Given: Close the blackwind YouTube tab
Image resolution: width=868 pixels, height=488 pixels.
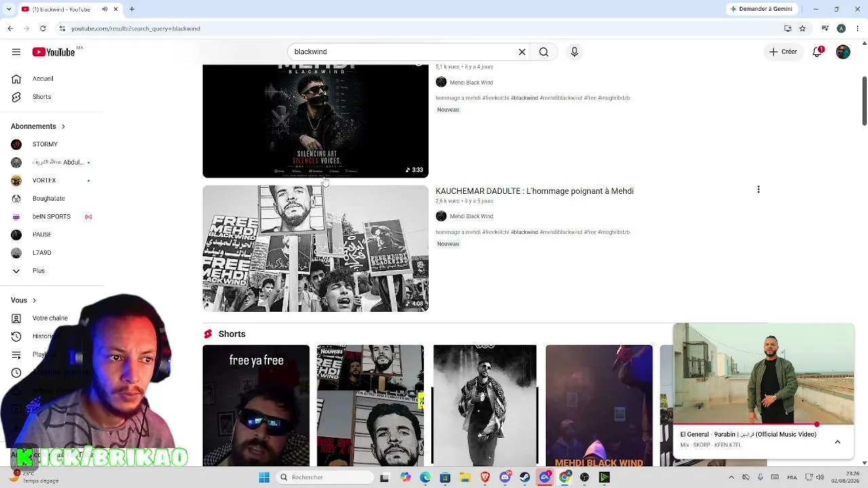Looking at the screenshot, I should (115, 9).
